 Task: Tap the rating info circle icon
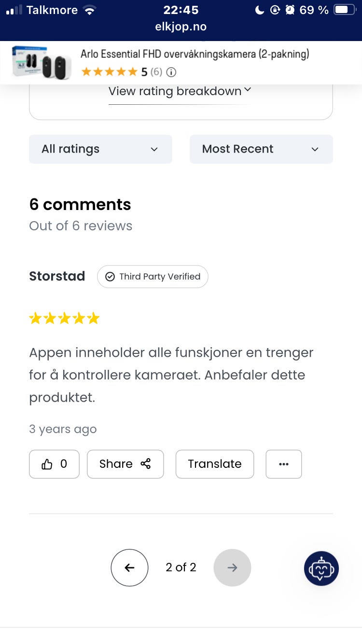pos(171,72)
